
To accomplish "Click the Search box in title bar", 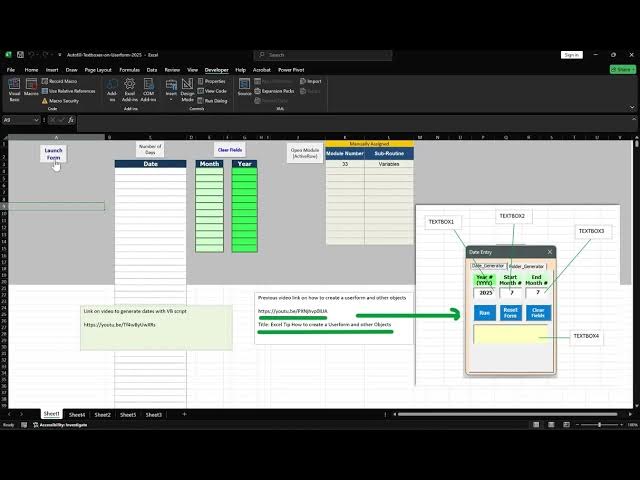I will (x=323, y=55).
